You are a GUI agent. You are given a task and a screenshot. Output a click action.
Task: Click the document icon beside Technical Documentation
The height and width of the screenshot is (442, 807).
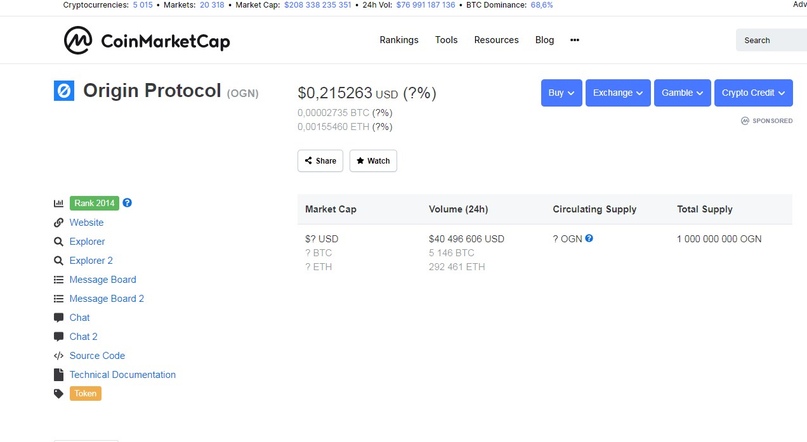coord(59,375)
